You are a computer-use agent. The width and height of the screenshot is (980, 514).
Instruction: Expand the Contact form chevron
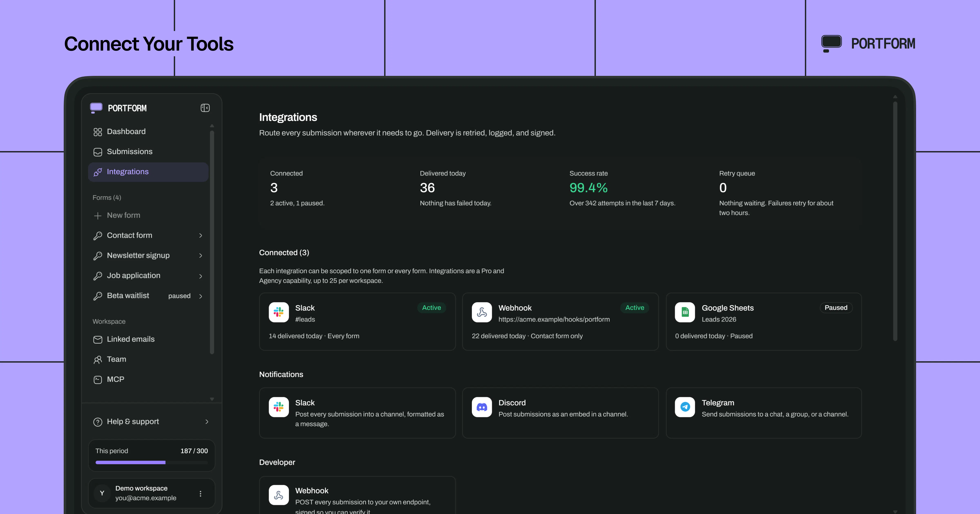[200, 236]
